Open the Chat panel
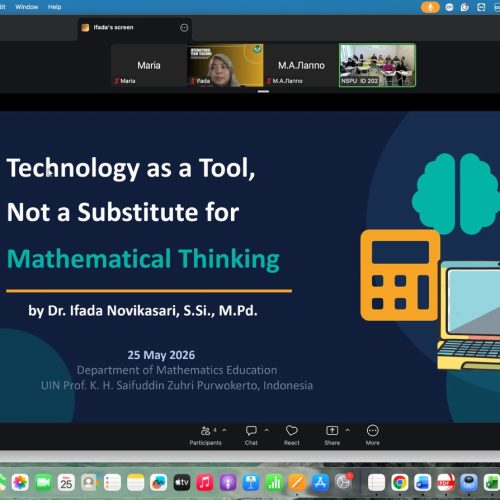This screenshot has width=500, height=500. [251, 435]
